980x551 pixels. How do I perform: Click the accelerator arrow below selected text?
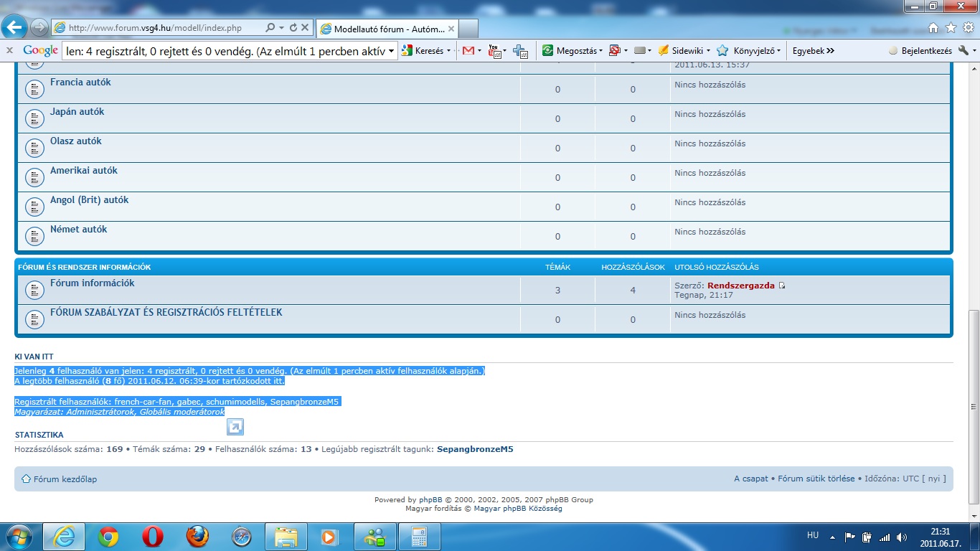coord(235,428)
